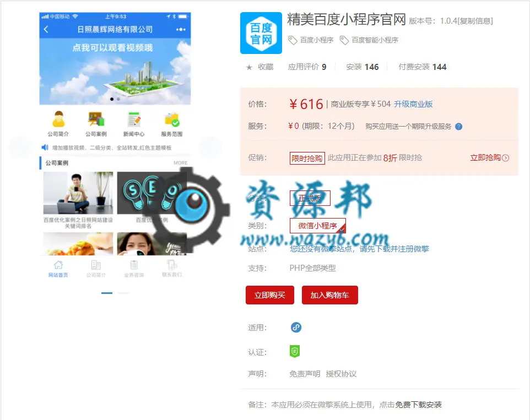Select the 正式版 version option

coord(310,198)
